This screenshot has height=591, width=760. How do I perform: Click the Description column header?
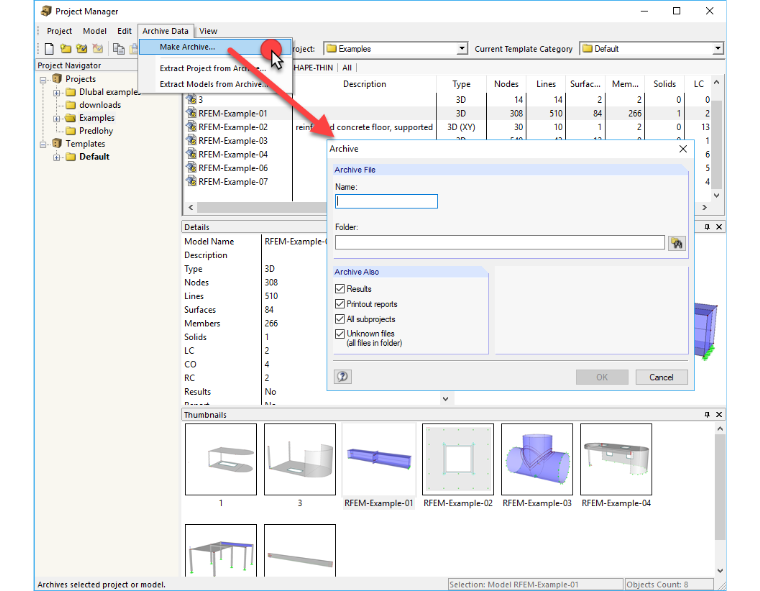pyautogui.click(x=364, y=84)
